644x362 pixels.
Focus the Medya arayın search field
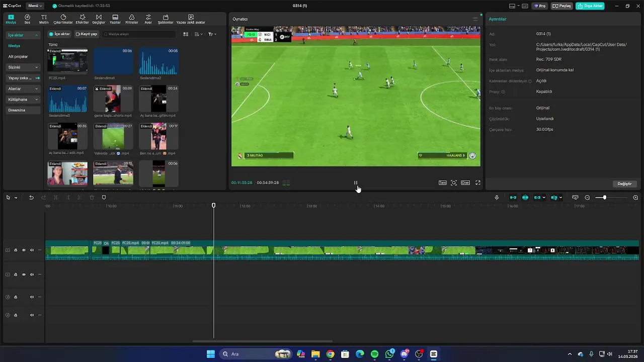click(x=139, y=34)
